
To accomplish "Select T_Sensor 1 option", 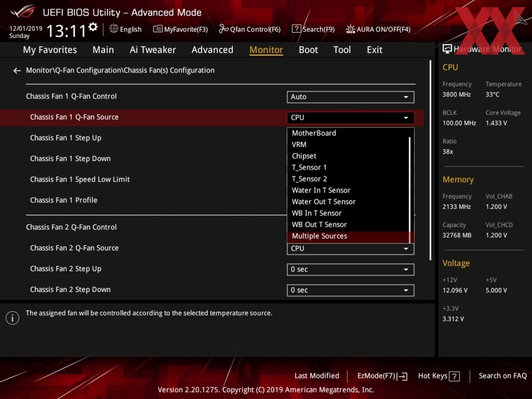I will tap(348, 167).
